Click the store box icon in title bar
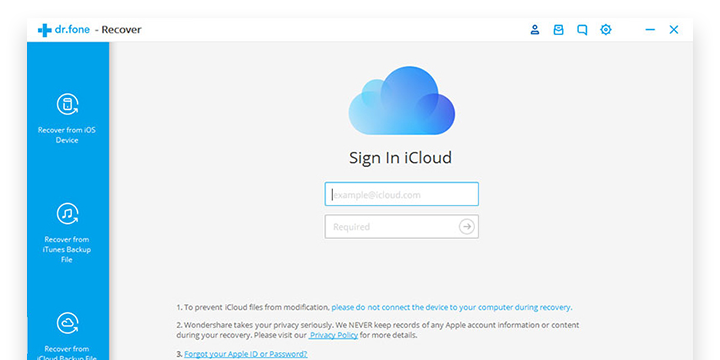The width and height of the screenshot is (720, 360). 558,30
